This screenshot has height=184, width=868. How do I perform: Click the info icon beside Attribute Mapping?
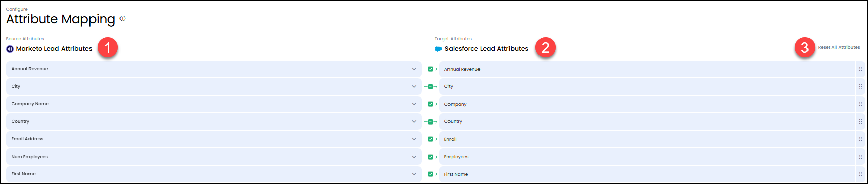123,19
